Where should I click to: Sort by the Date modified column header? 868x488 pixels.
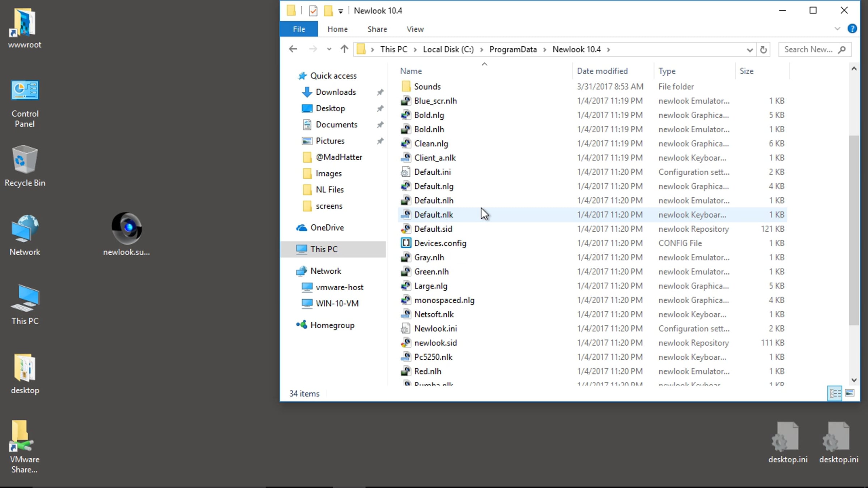[602, 71]
